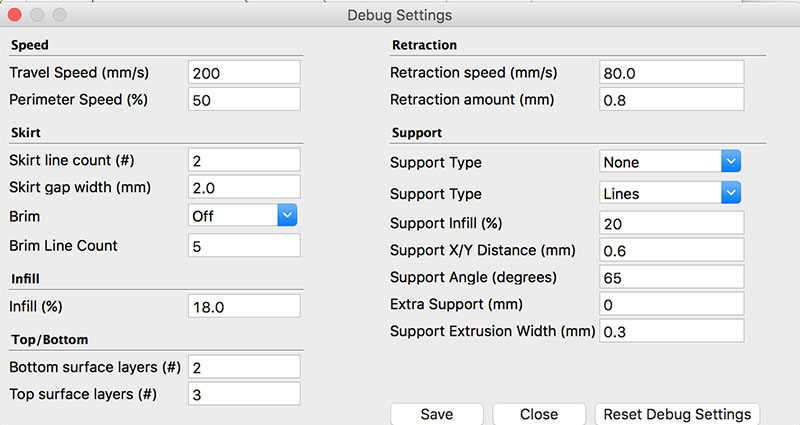
Task: Focus the Infill percentage field
Action: (244, 306)
